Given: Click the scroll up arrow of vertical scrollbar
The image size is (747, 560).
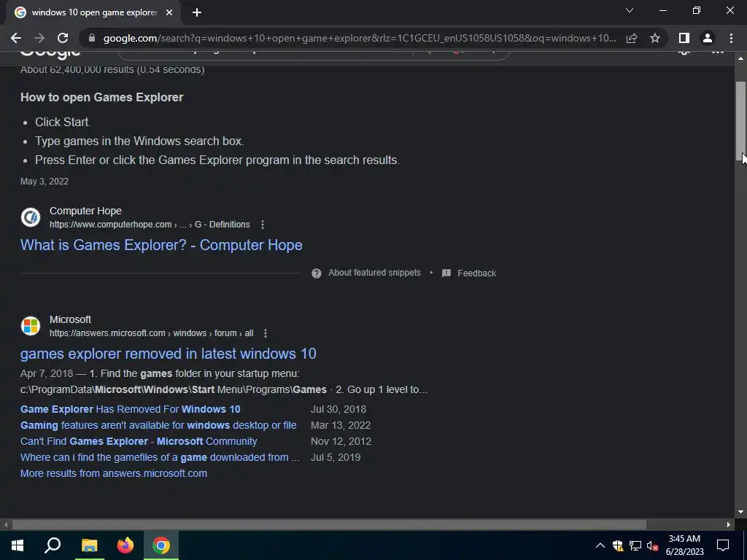Looking at the screenshot, I should pos(740,58).
